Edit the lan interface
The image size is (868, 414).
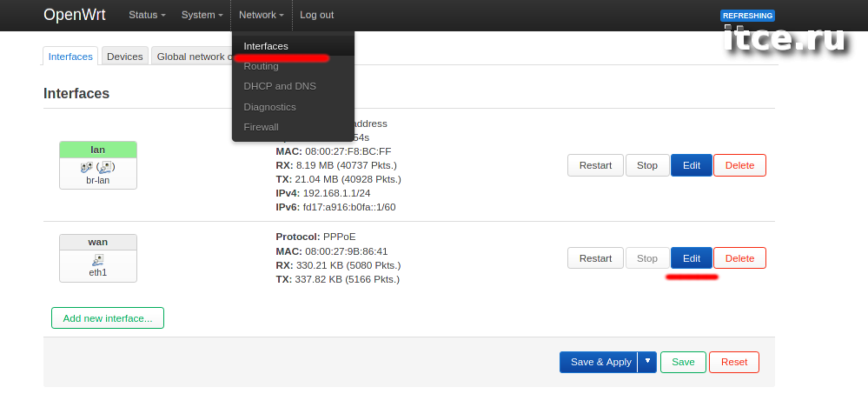point(692,165)
